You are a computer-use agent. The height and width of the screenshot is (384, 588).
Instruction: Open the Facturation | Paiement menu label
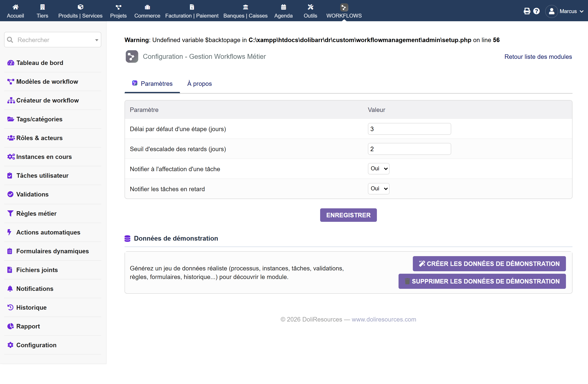[192, 16]
